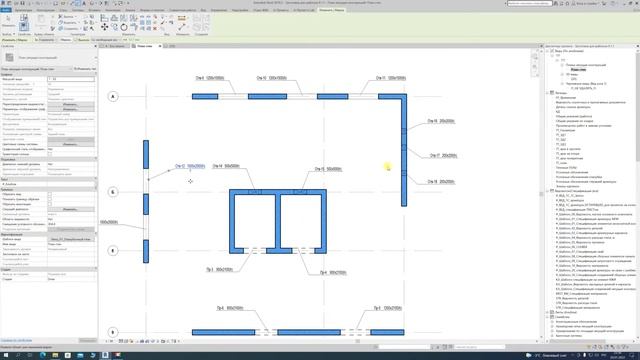Image resolution: width=640 pixels, height=360 pixels.
Task: Switch to the first view tab left of План этаж
Action: 115,46
